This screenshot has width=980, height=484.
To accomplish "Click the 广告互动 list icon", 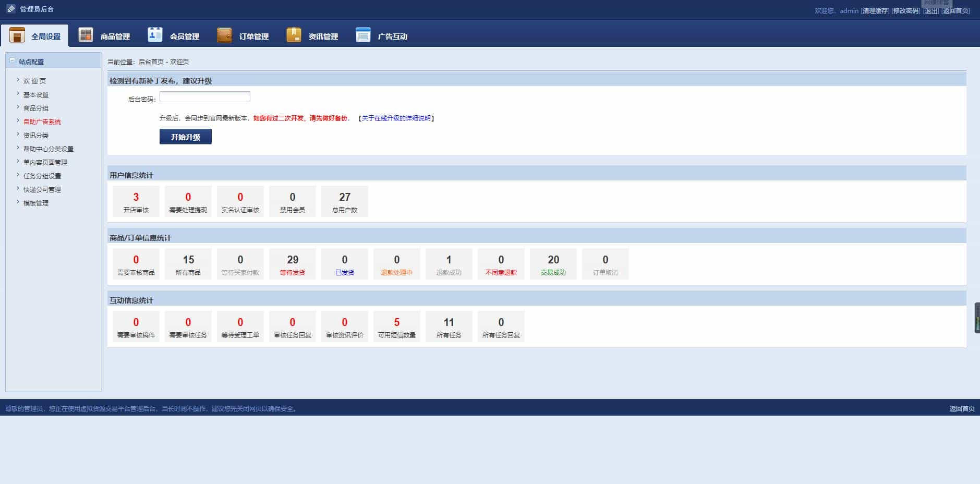I will tap(363, 35).
